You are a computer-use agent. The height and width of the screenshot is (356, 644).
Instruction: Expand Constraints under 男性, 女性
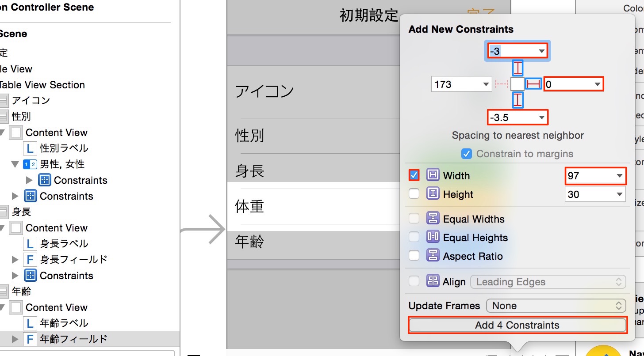point(30,180)
